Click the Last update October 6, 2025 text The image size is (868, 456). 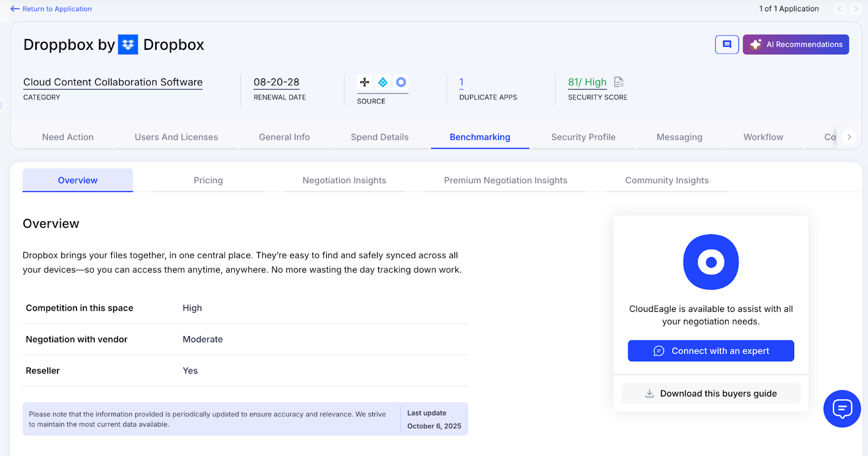(435, 420)
